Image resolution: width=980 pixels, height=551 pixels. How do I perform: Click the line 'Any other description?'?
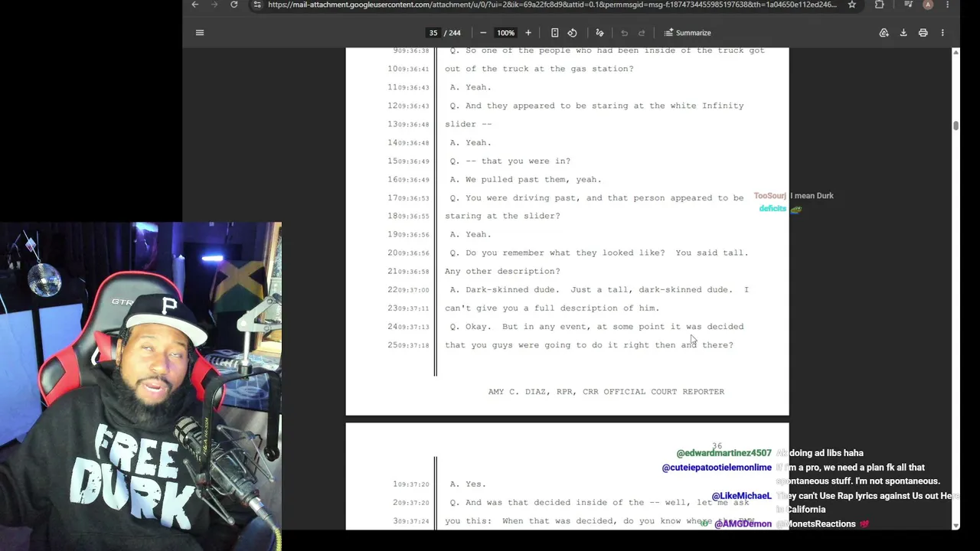(x=502, y=272)
